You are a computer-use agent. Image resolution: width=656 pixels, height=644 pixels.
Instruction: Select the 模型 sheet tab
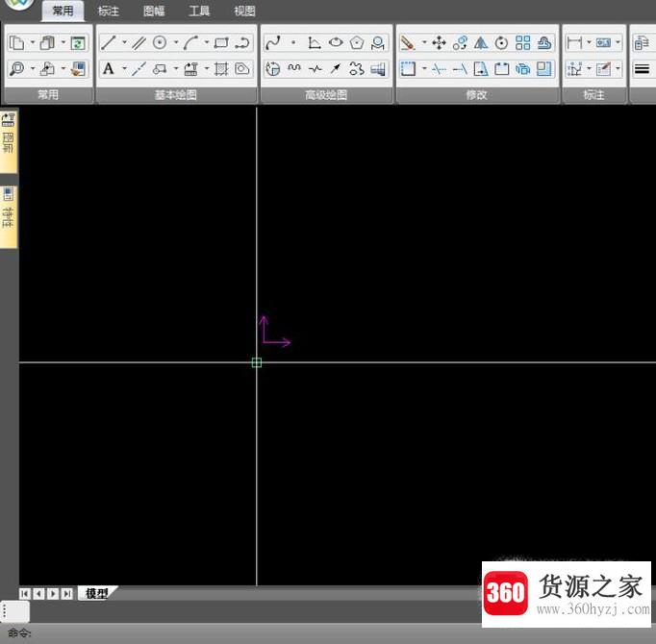(96, 593)
